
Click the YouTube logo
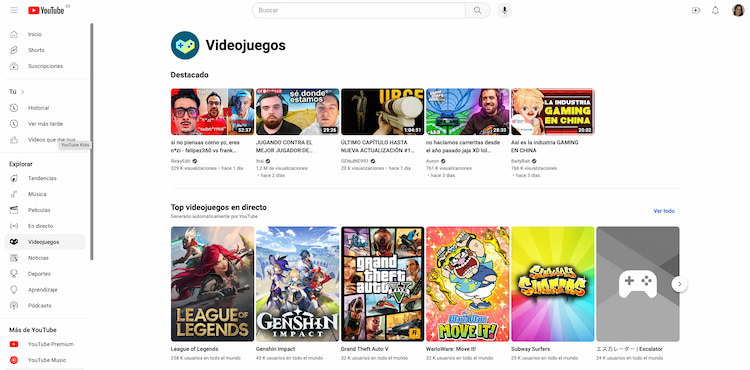coord(46,10)
